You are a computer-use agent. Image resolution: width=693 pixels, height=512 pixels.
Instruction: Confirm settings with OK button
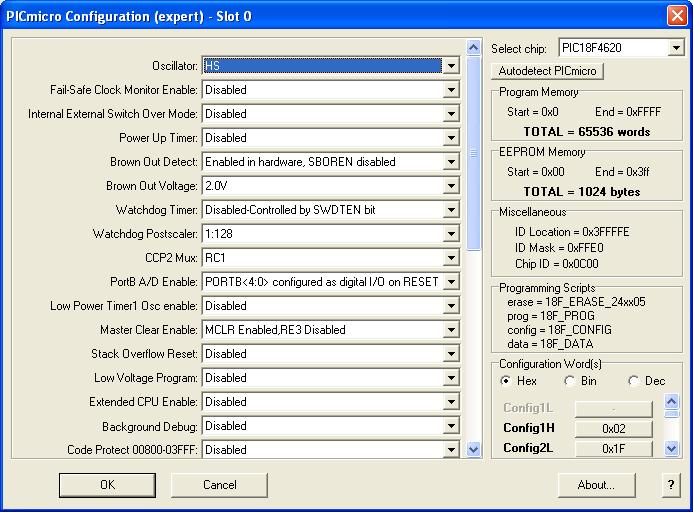point(107,485)
